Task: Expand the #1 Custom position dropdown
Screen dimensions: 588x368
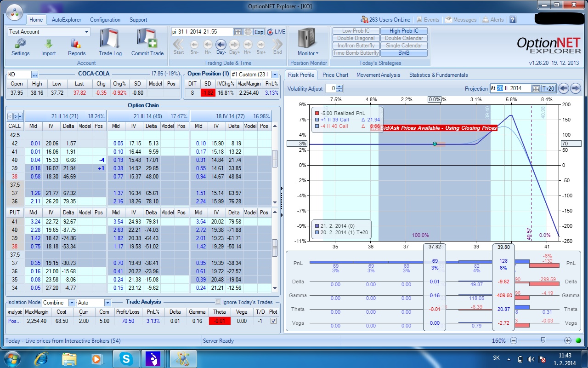Action: 275,74
